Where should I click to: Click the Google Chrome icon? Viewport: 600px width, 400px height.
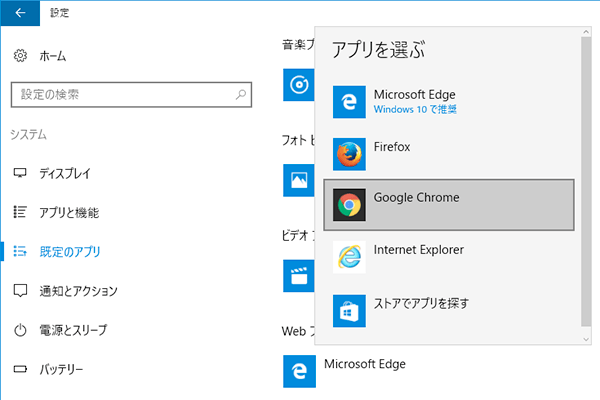pyautogui.click(x=349, y=205)
